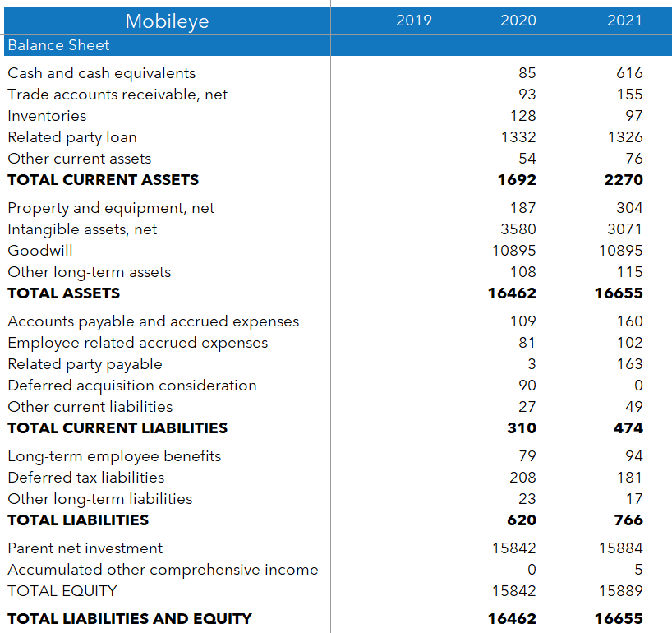
Task: Select Parent net investment label
Action: pyautogui.click(x=85, y=548)
